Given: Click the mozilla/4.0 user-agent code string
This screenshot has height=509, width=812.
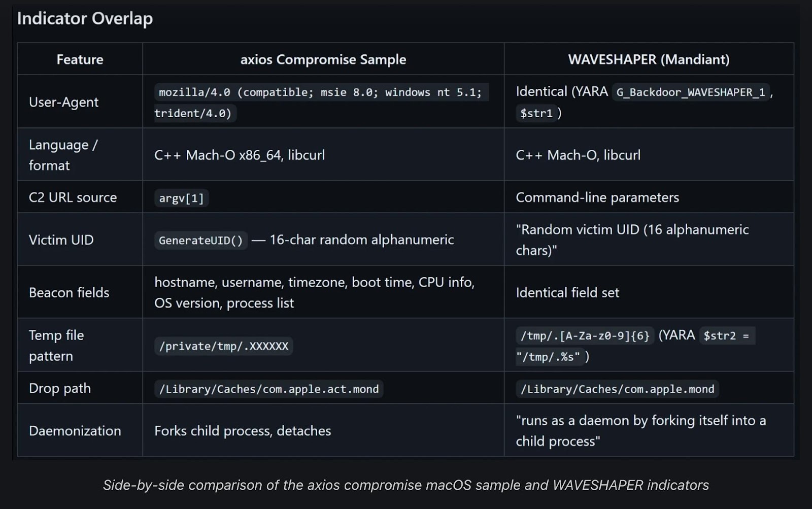Looking at the screenshot, I should pos(320,92).
